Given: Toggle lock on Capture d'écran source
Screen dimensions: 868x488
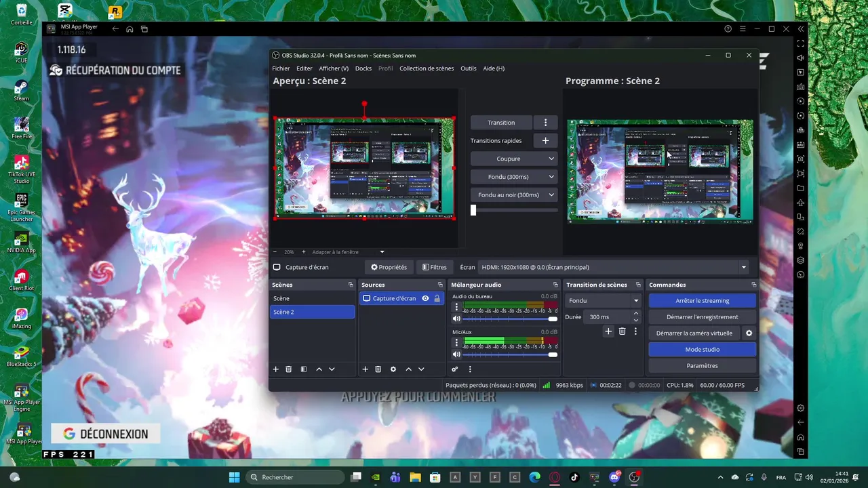Looking at the screenshot, I should (437, 298).
